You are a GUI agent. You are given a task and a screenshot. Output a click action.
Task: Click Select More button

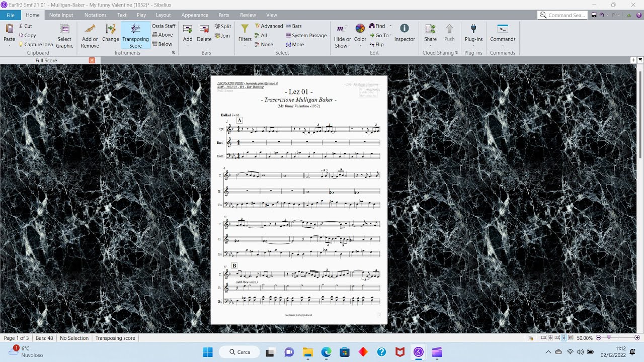[x=295, y=44]
